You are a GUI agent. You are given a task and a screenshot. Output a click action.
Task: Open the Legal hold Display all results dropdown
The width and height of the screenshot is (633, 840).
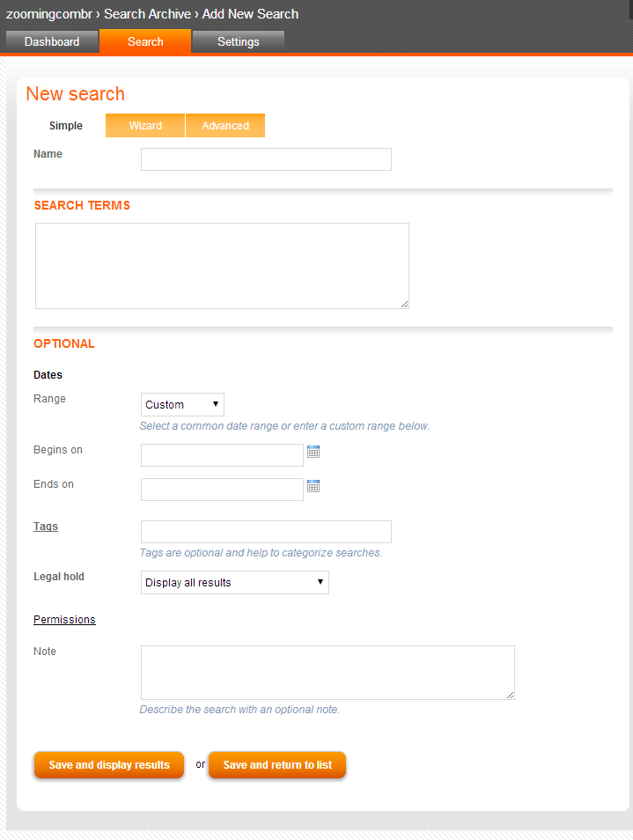tap(234, 582)
